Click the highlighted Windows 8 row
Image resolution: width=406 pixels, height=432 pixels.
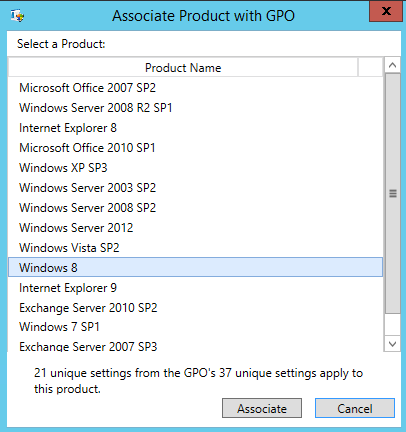point(195,267)
